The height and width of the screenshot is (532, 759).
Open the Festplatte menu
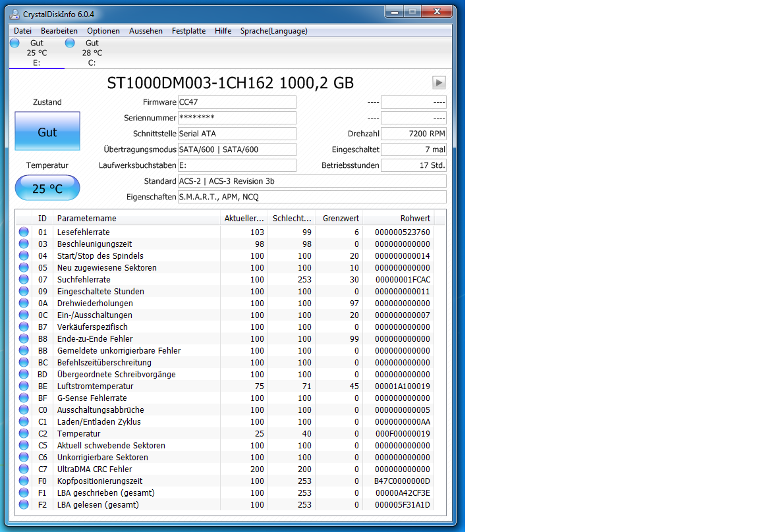click(x=189, y=31)
